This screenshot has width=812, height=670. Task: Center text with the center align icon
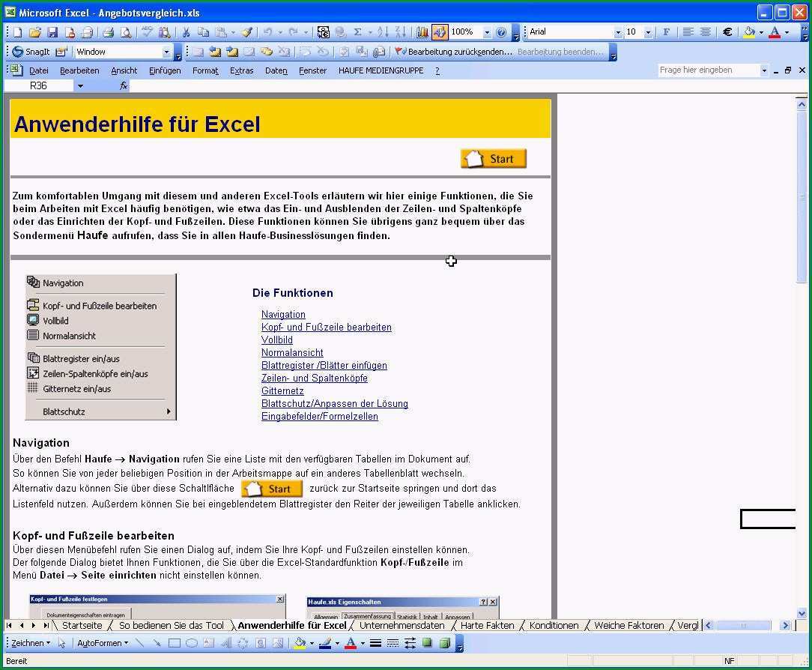pos(705,32)
